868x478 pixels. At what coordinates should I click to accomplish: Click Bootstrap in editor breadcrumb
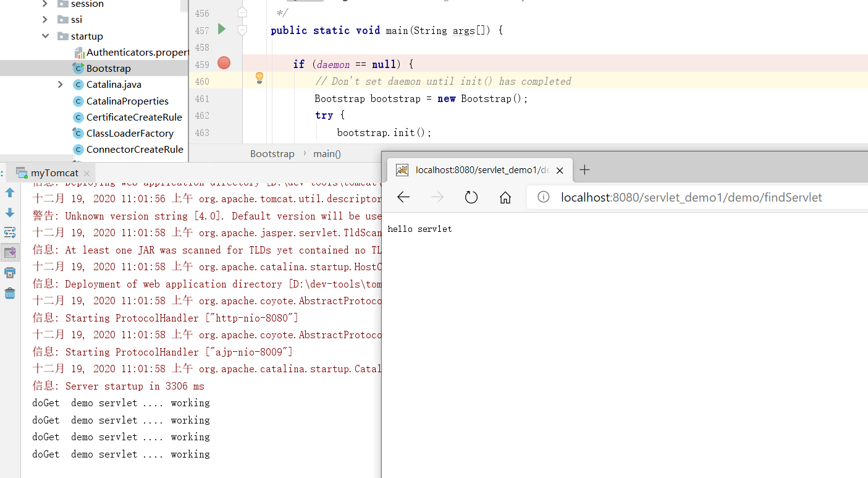pyautogui.click(x=272, y=153)
